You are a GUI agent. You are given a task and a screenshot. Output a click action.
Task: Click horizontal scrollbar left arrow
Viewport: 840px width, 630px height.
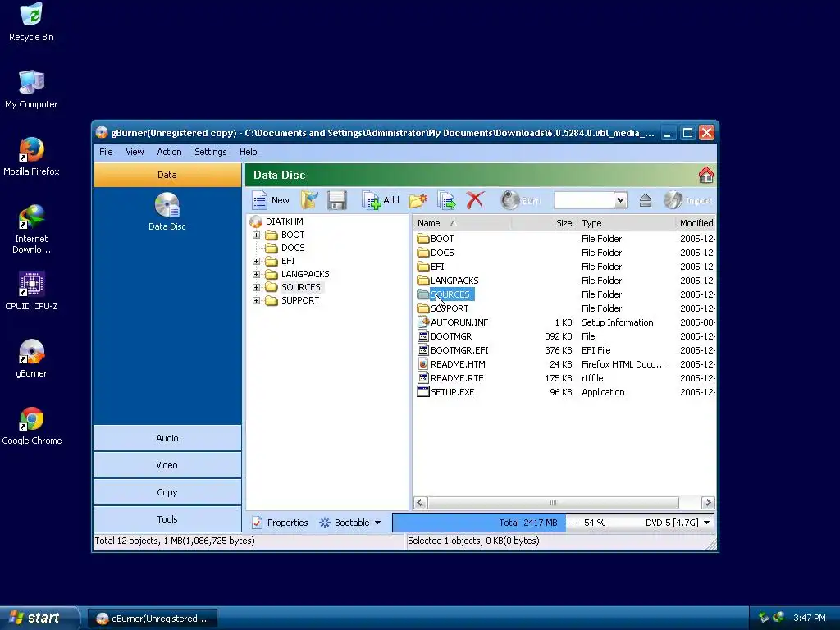(420, 503)
